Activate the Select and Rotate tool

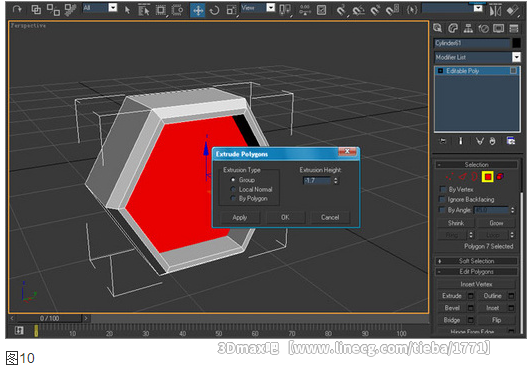[x=214, y=10]
